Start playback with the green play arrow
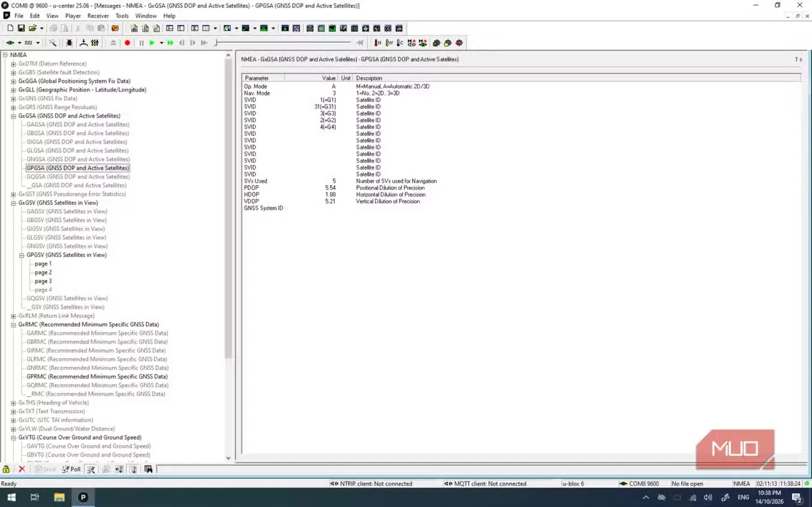812x507 pixels. click(152, 43)
